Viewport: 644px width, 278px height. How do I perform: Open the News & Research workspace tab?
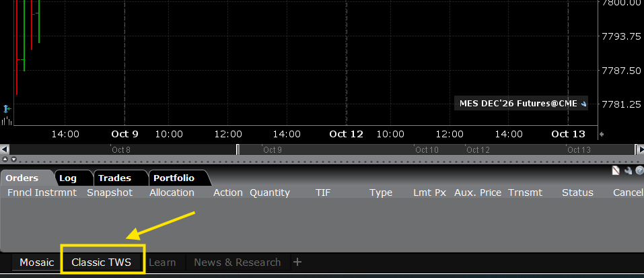coord(238,262)
